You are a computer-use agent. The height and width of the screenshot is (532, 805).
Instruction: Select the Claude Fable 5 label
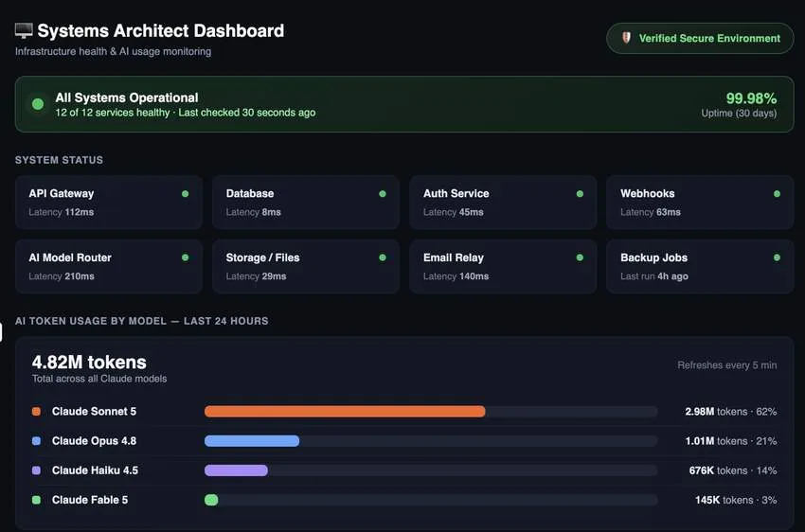(x=90, y=500)
